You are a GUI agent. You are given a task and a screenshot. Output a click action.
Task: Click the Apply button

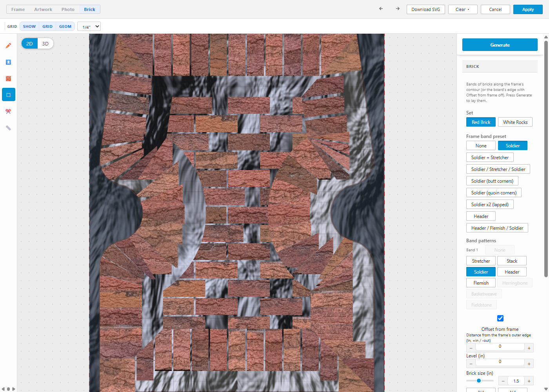[x=528, y=9]
